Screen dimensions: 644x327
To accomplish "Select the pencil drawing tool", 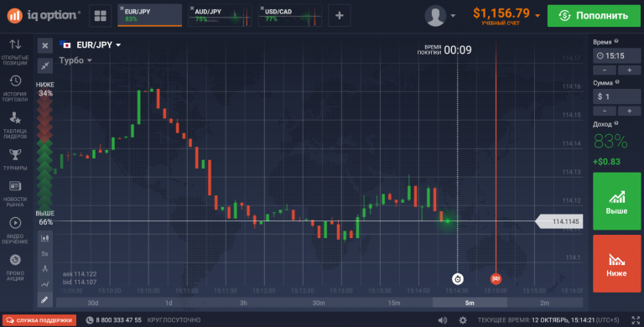I will click(44, 299).
